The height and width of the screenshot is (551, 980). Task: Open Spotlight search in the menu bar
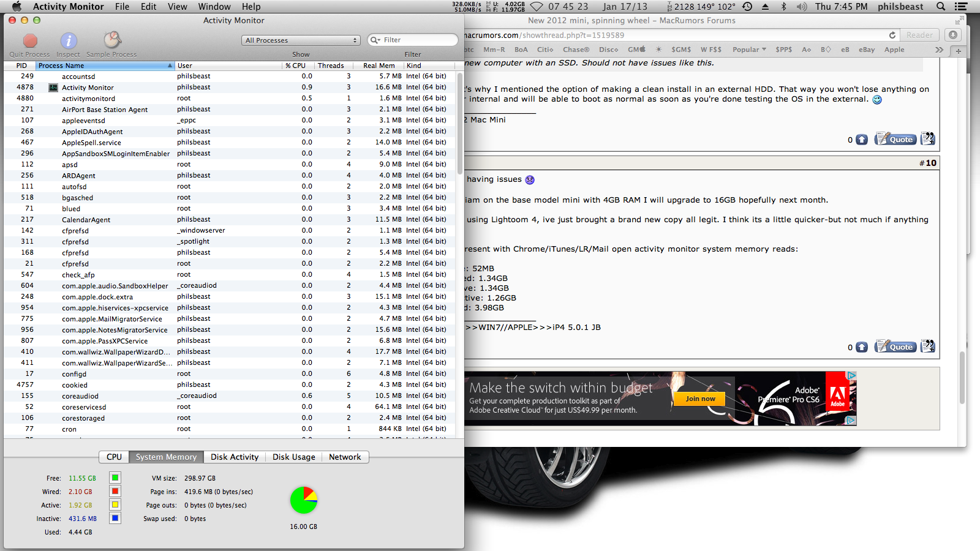tap(941, 7)
